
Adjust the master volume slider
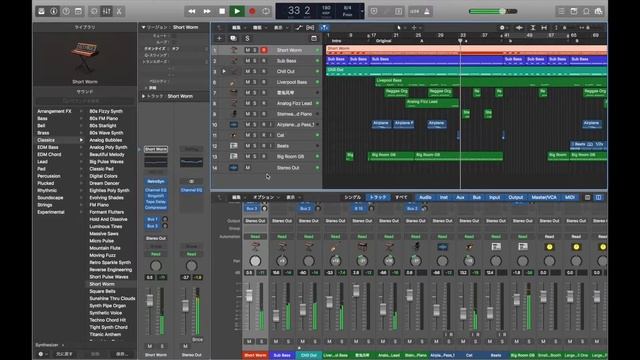(502, 11)
